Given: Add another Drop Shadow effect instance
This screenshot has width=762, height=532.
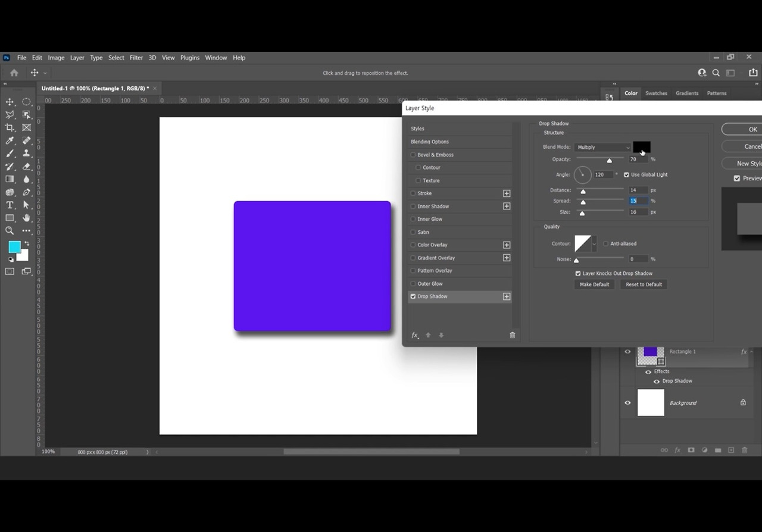Looking at the screenshot, I should 507,296.
